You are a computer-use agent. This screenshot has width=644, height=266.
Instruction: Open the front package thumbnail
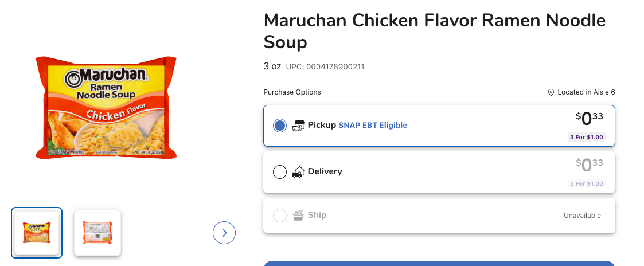pyautogui.click(x=37, y=233)
